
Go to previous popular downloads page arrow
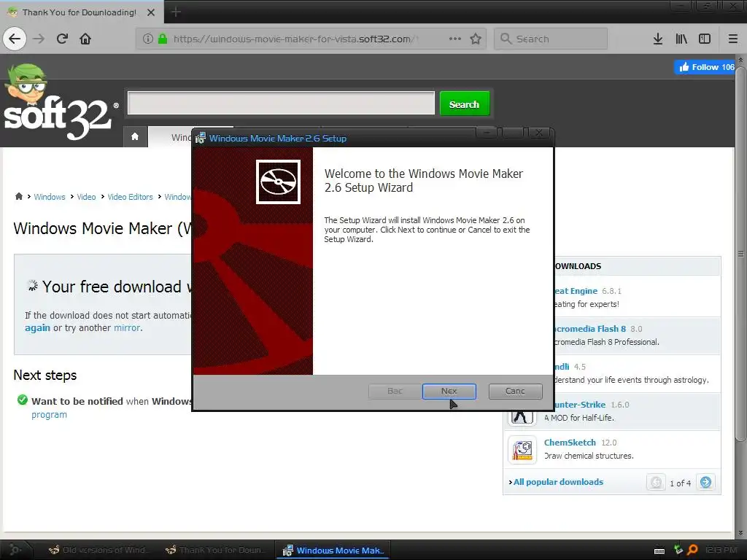point(656,483)
